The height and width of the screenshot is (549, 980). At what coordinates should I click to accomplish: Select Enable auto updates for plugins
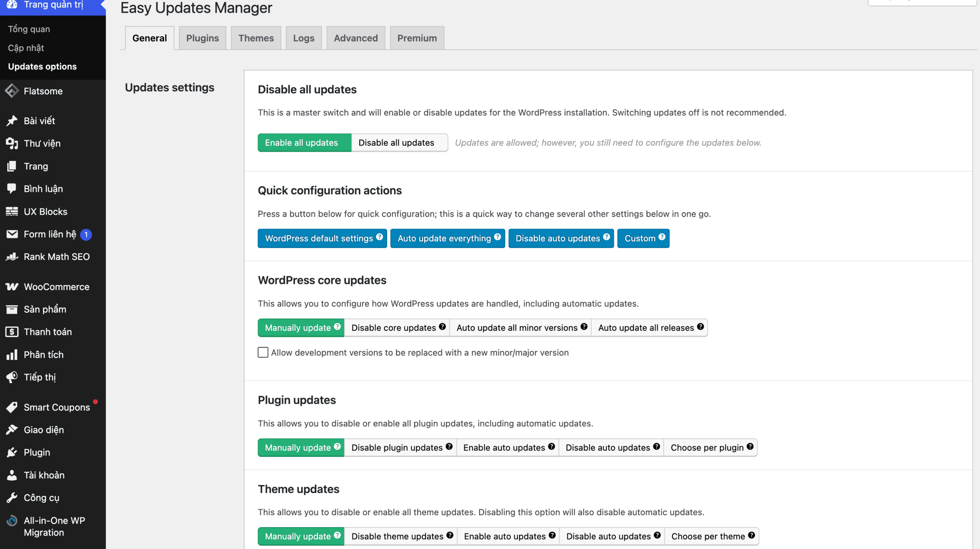[507, 447]
